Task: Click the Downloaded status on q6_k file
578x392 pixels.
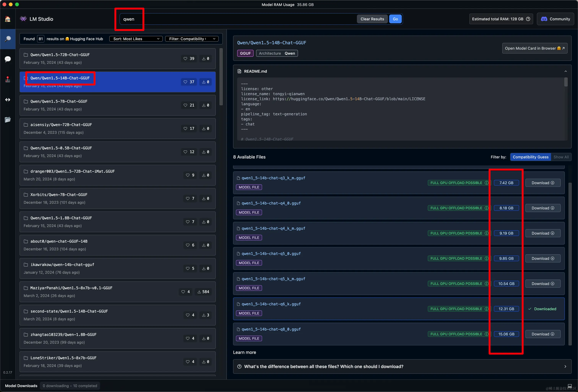Action: (542, 309)
